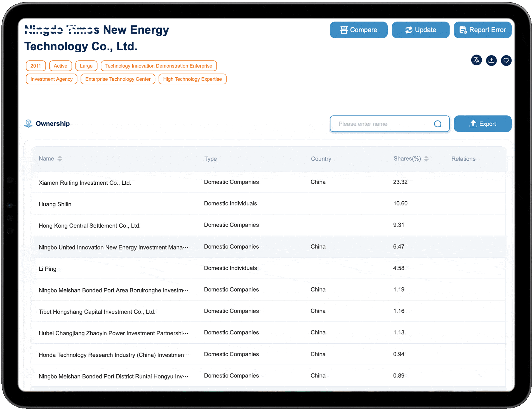Select the Active tag

[x=60, y=66]
